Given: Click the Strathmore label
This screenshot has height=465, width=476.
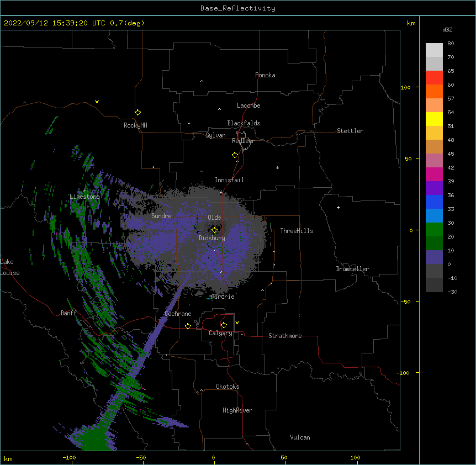Looking at the screenshot, I should pos(285,336).
